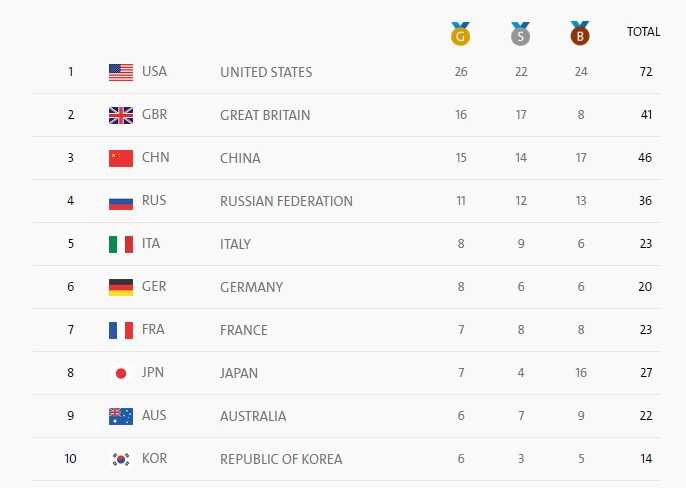Click the TOTAL column header
This screenshot has width=686, height=488.
(x=643, y=32)
